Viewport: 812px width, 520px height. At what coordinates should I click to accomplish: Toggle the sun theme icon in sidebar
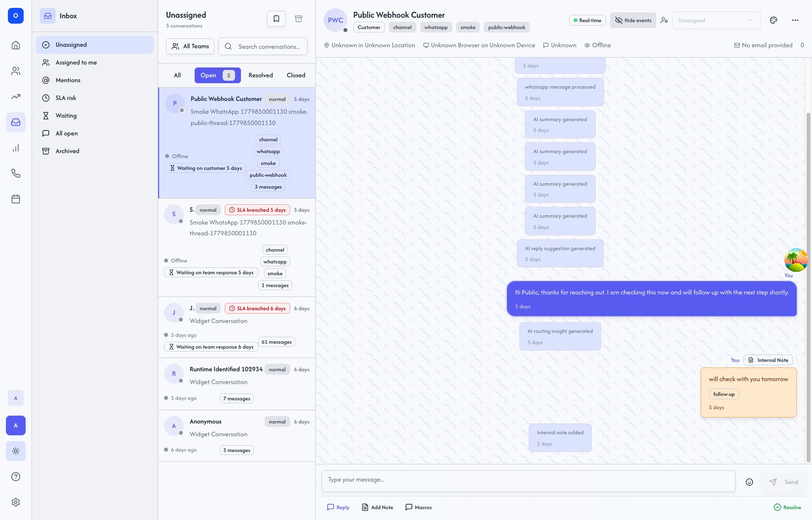(16, 451)
